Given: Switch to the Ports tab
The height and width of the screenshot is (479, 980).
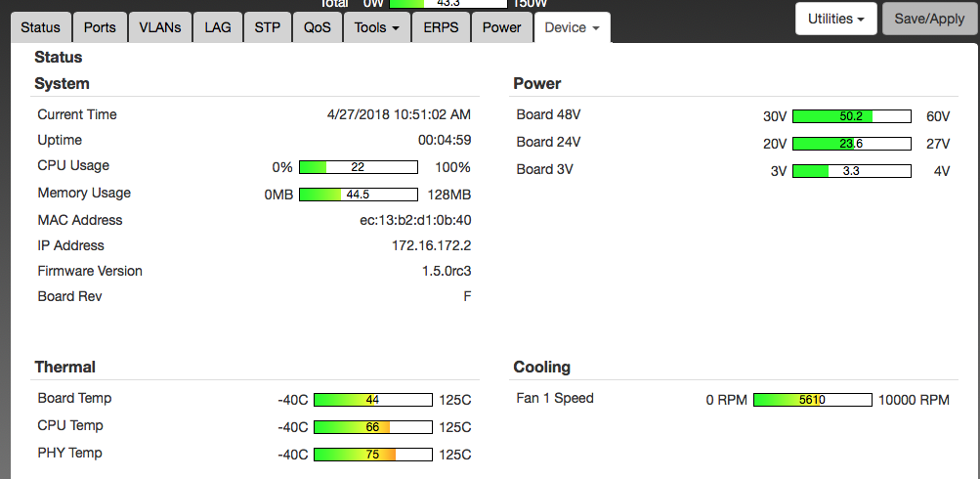Looking at the screenshot, I should (100, 27).
